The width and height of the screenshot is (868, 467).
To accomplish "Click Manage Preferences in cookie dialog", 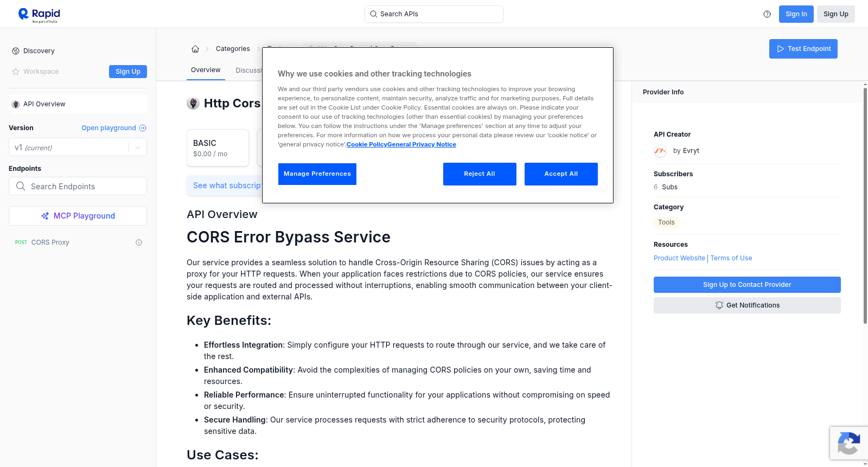I will tap(317, 174).
